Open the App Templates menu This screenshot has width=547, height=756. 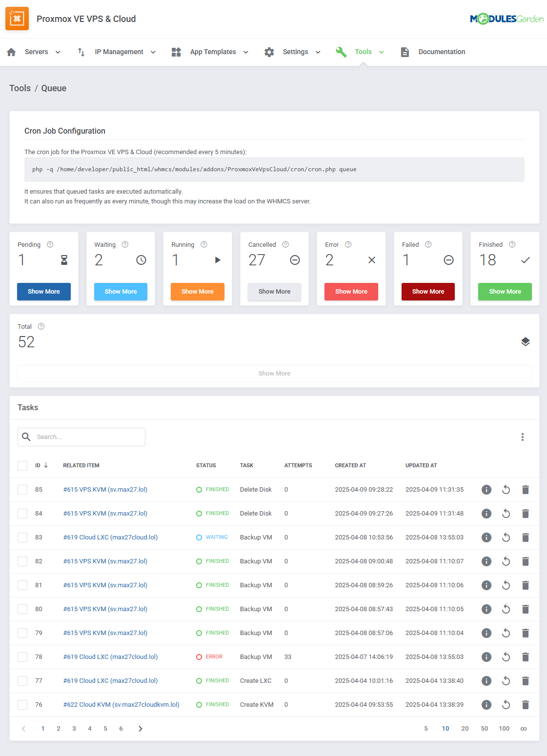(213, 52)
